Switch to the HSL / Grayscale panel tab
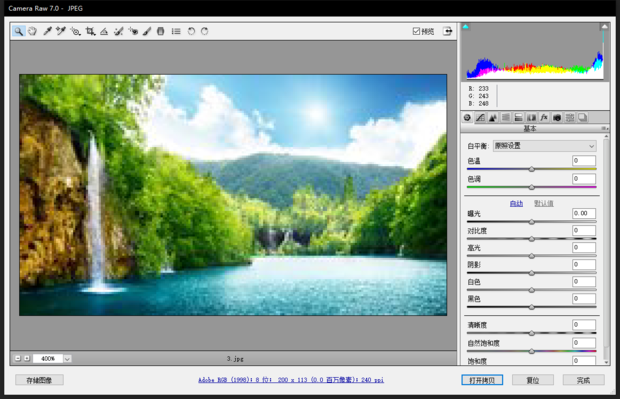 (506, 117)
